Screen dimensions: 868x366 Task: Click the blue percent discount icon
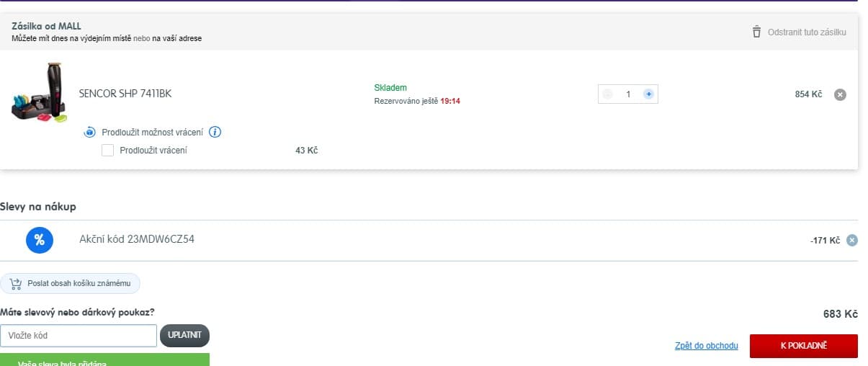pos(40,240)
